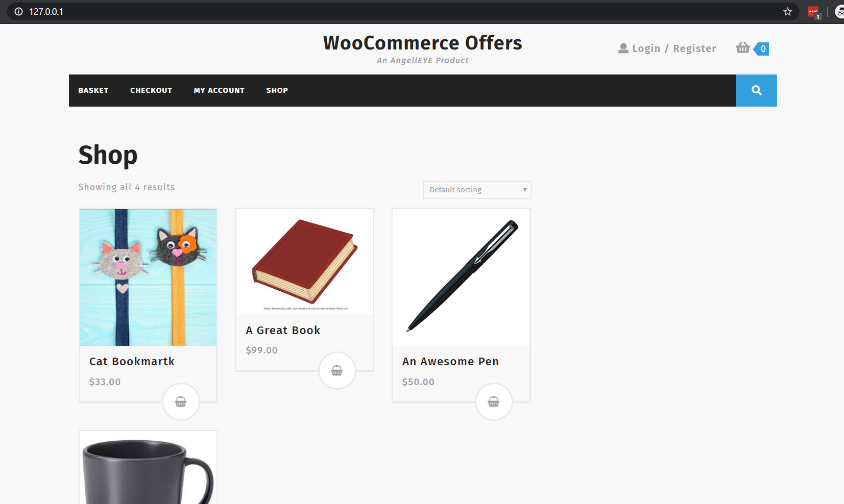Click the user icon beside Login

623,48
